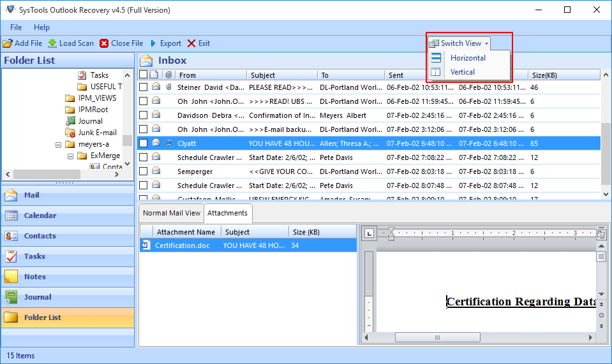This screenshot has width=612, height=364.
Task: Click the Load Scan icon
Action: [52, 43]
